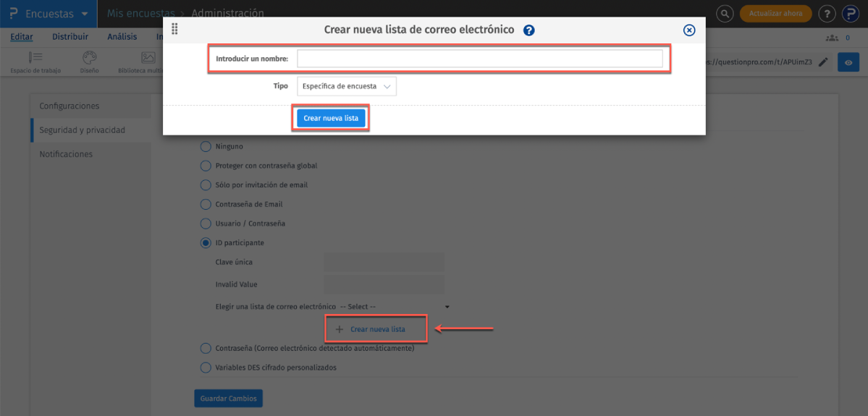Click the survey URL text
868x416 pixels.
pyautogui.click(x=759, y=62)
